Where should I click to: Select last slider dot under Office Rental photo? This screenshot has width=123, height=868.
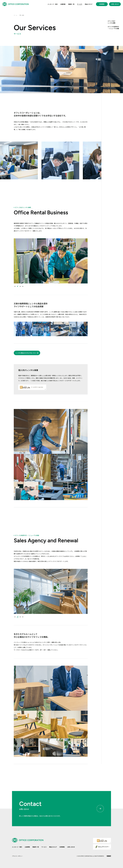(x=23, y=286)
